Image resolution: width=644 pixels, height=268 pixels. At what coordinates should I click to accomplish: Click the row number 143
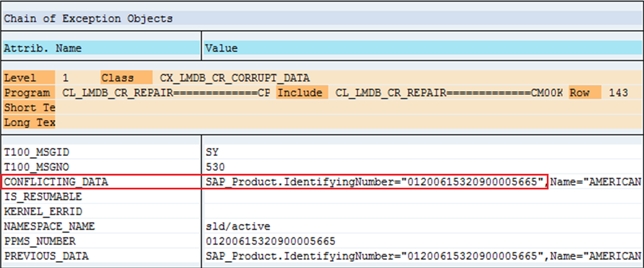tap(618, 93)
